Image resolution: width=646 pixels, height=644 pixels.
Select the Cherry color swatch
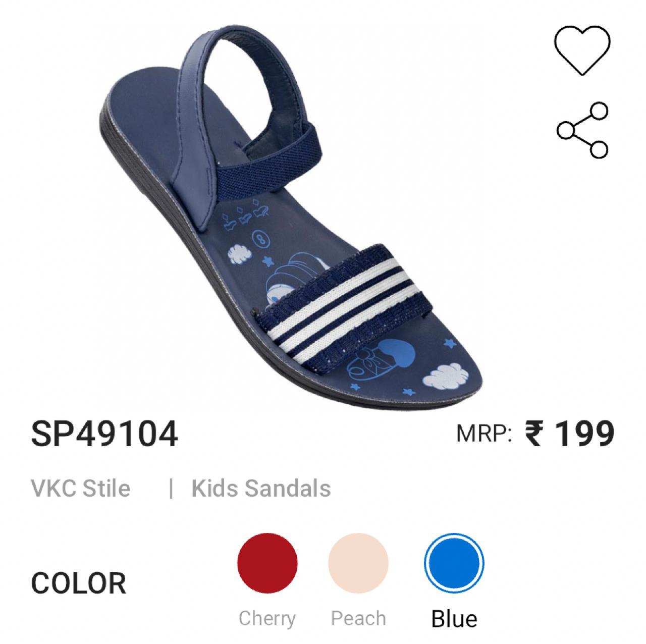(x=267, y=563)
